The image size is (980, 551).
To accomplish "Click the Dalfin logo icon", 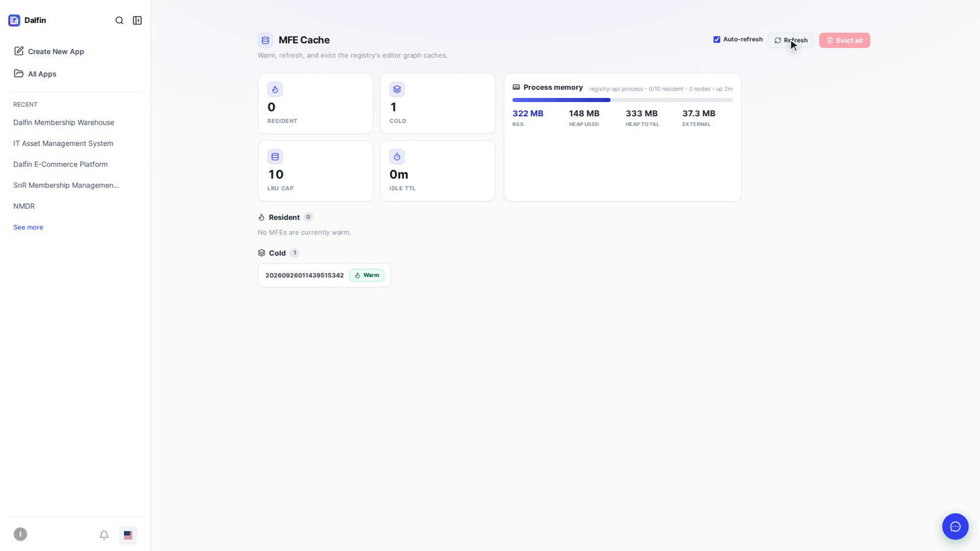I will [14, 20].
